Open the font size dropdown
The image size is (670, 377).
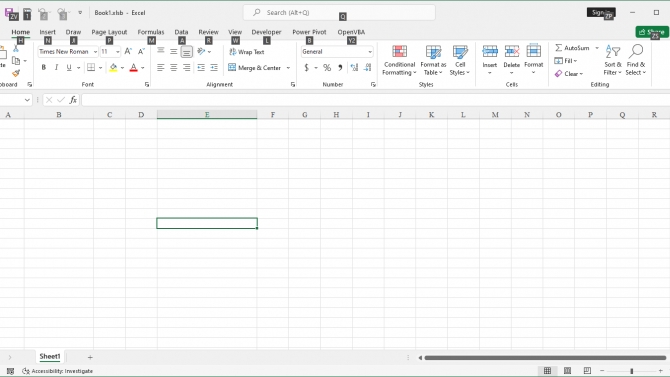coord(118,52)
